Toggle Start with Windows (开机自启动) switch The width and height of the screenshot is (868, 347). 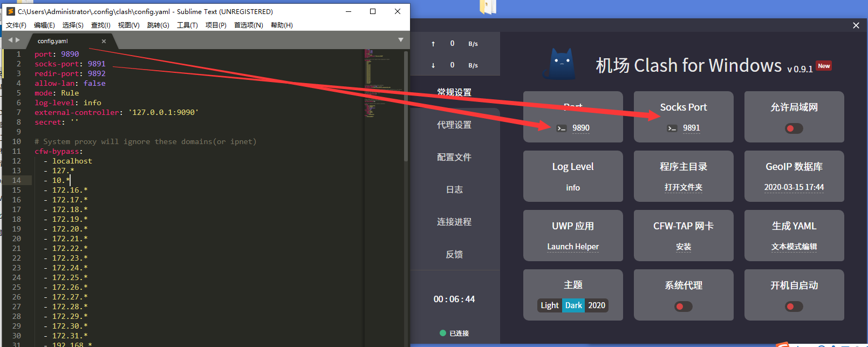tap(794, 307)
